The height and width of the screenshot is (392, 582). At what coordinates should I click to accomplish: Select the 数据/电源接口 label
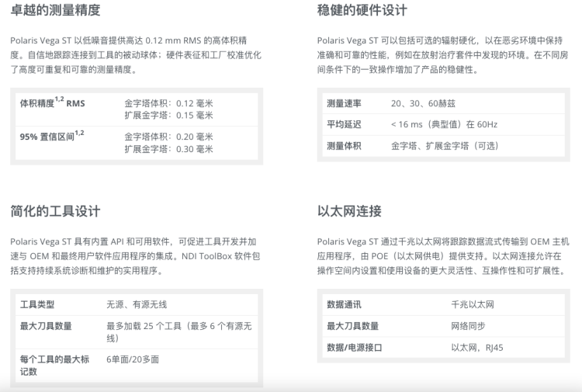pyautogui.click(x=354, y=348)
